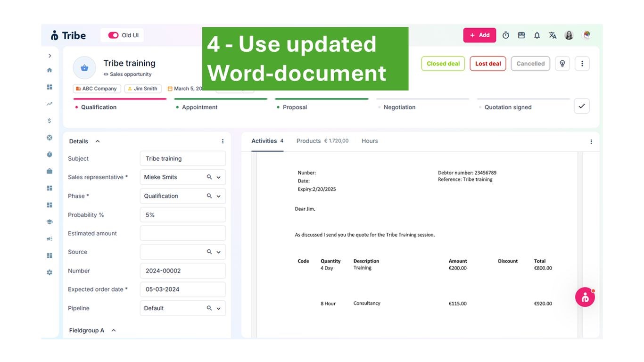Click the 'Debtor number: 23456789' document text

(467, 173)
